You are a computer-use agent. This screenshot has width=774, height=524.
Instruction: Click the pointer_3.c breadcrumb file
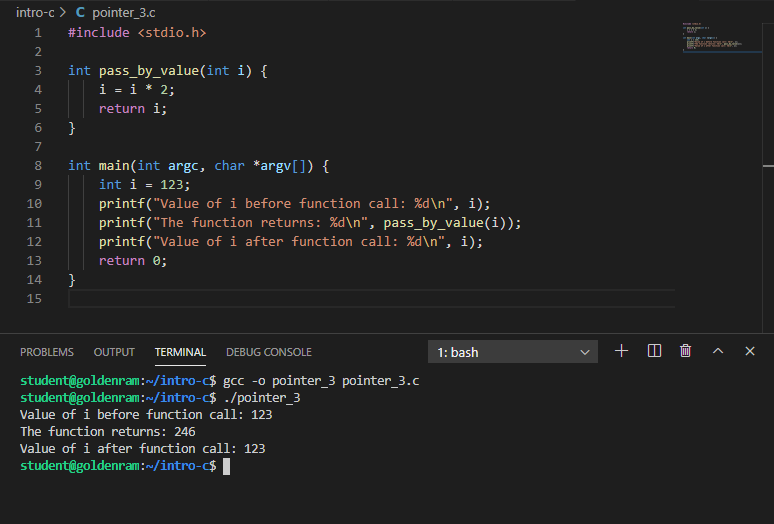point(123,12)
